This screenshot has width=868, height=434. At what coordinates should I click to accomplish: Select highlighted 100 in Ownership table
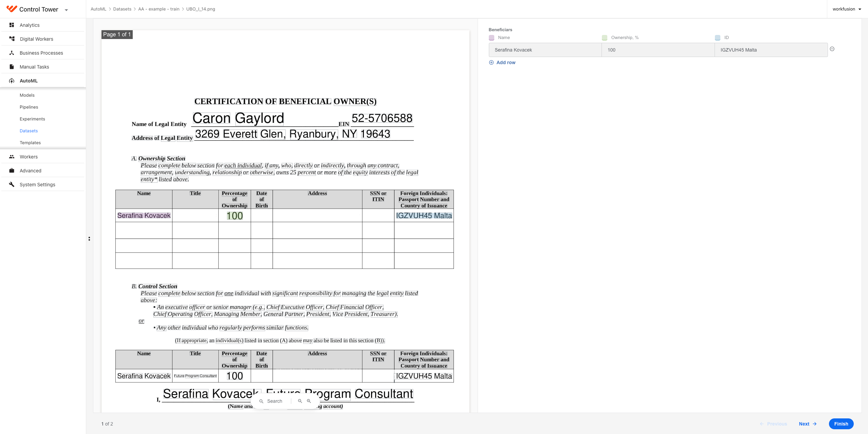(x=235, y=216)
